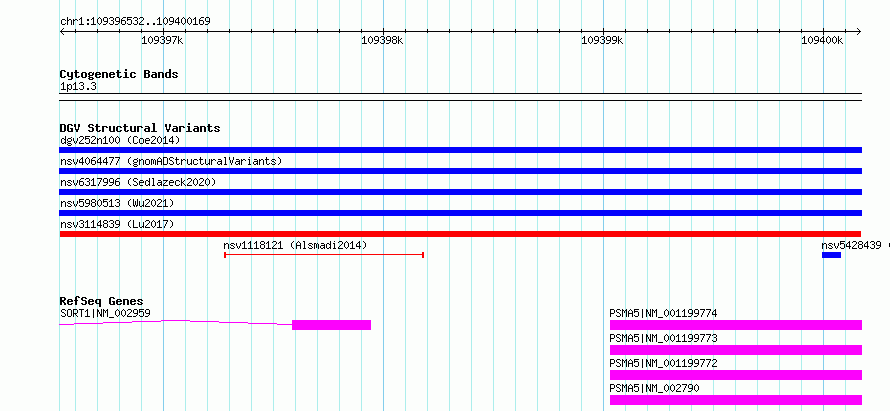
Task: Select the 109398k ruler position label
Action: point(383,40)
